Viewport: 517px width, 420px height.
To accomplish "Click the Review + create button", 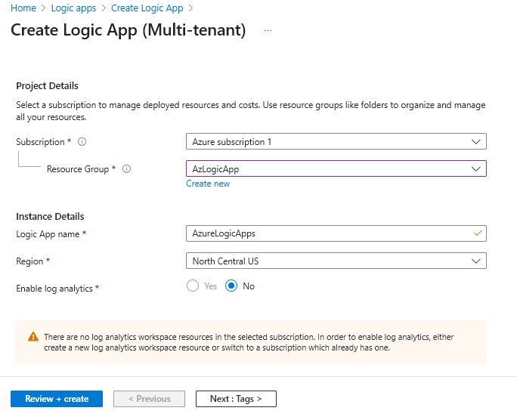I will pyautogui.click(x=57, y=399).
